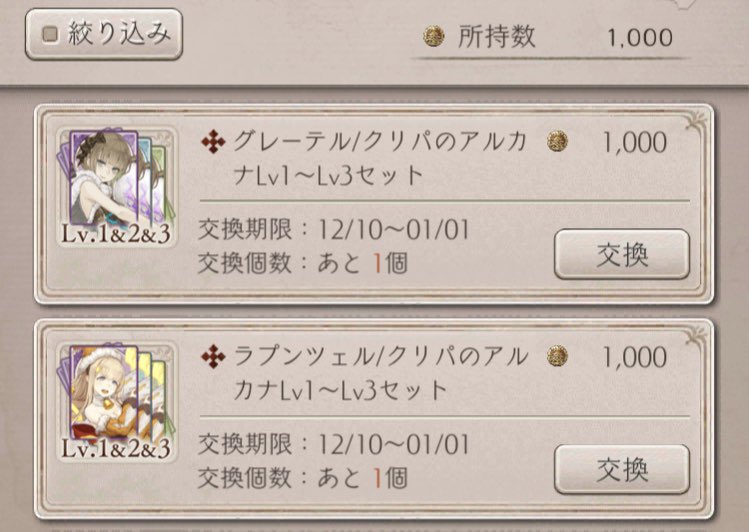Click the Rapunzel set 交換期限 date text
Screen dimensions: 749x532
pos(335,443)
